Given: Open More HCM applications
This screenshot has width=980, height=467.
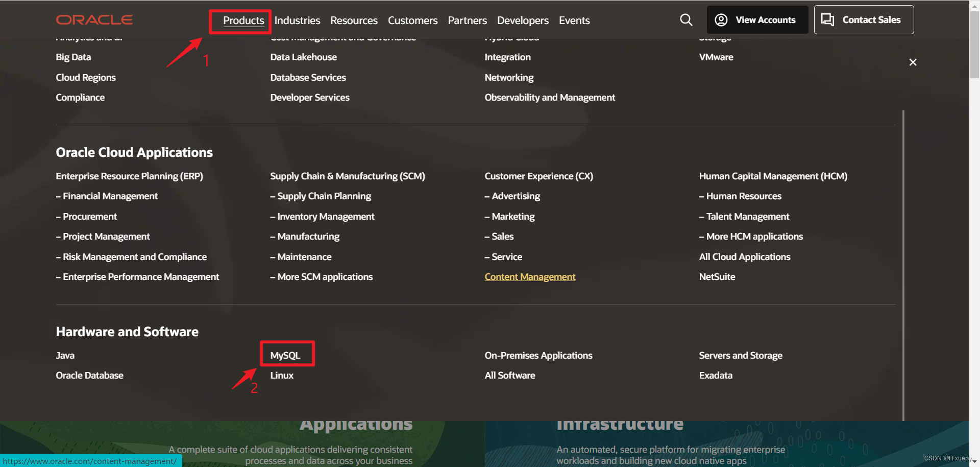Looking at the screenshot, I should [x=751, y=237].
